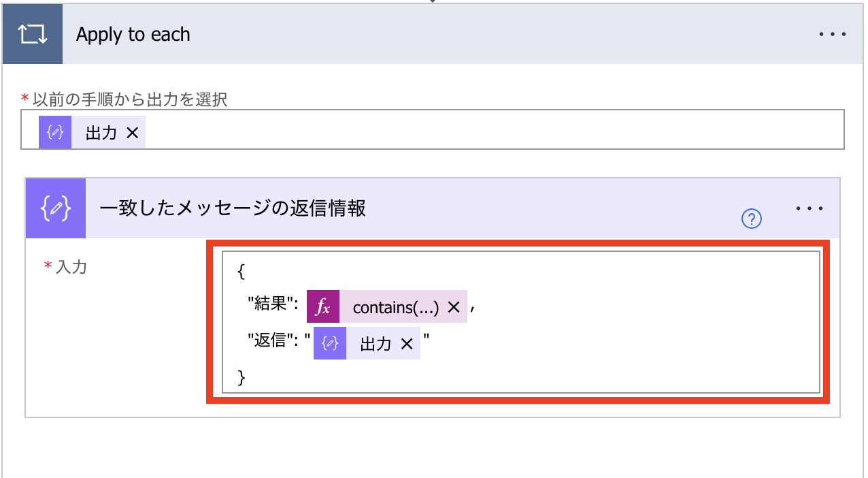Screen dimensions: 868x478
Task: Open the Apply to each options menu
Action: click(x=833, y=33)
